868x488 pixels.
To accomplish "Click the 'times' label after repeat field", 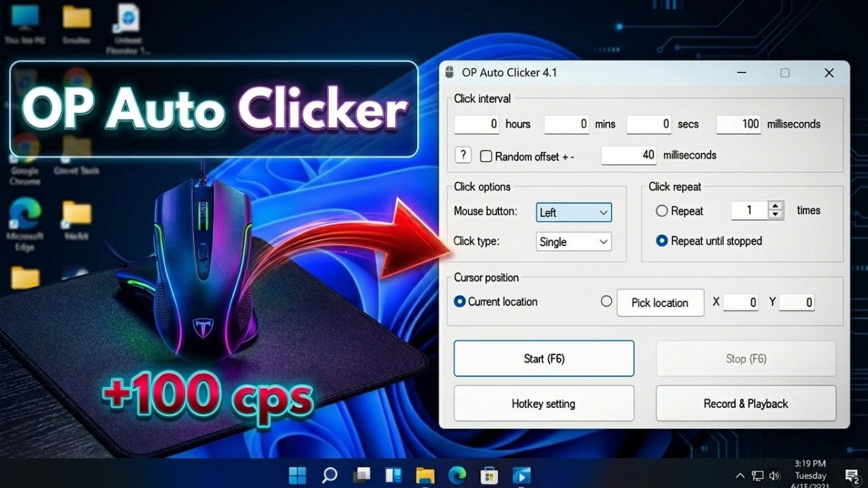I will click(x=808, y=210).
